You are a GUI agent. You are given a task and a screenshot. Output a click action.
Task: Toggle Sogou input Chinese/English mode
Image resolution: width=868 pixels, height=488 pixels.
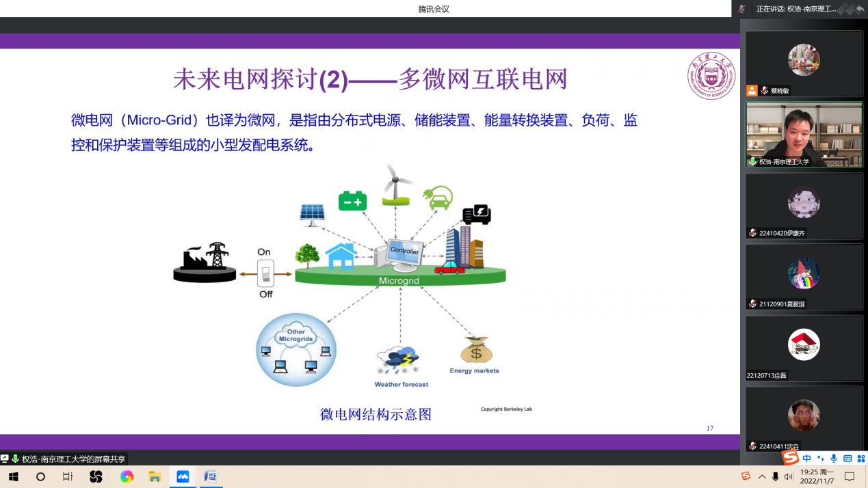[807, 458]
